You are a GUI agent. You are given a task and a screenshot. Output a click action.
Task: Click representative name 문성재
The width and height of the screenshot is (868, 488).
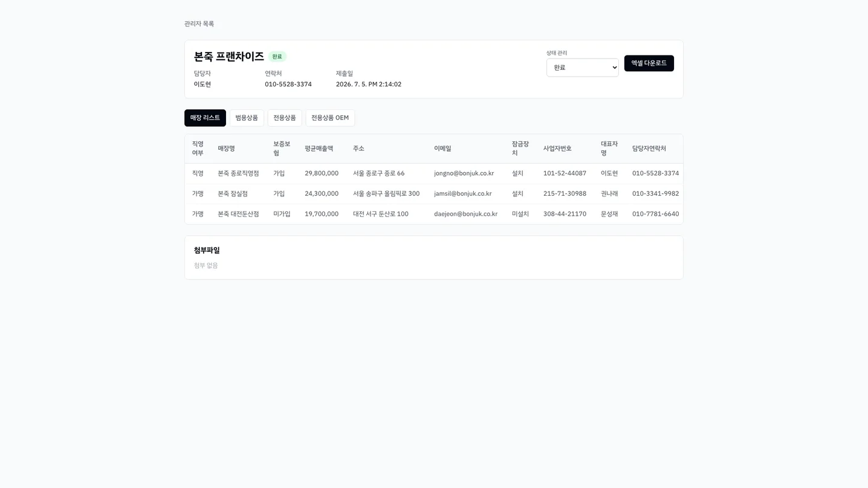click(x=609, y=214)
